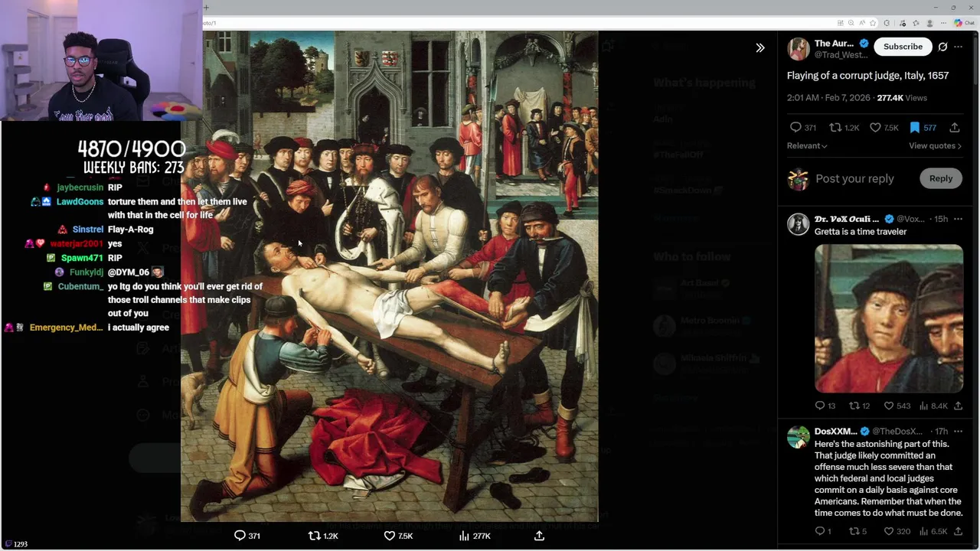
Task: Open more options on DosXXM's comment
Action: (958, 432)
